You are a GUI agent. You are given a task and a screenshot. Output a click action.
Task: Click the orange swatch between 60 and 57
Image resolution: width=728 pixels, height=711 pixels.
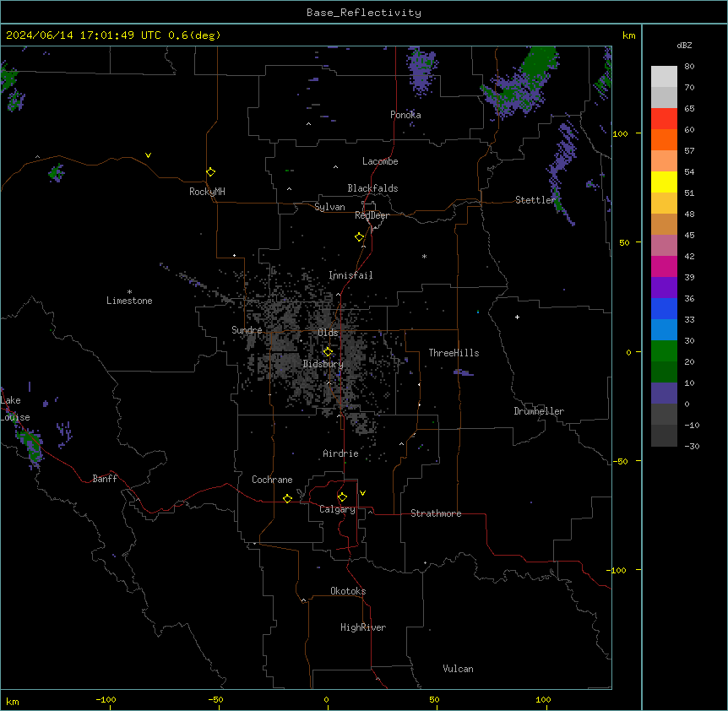point(664,139)
